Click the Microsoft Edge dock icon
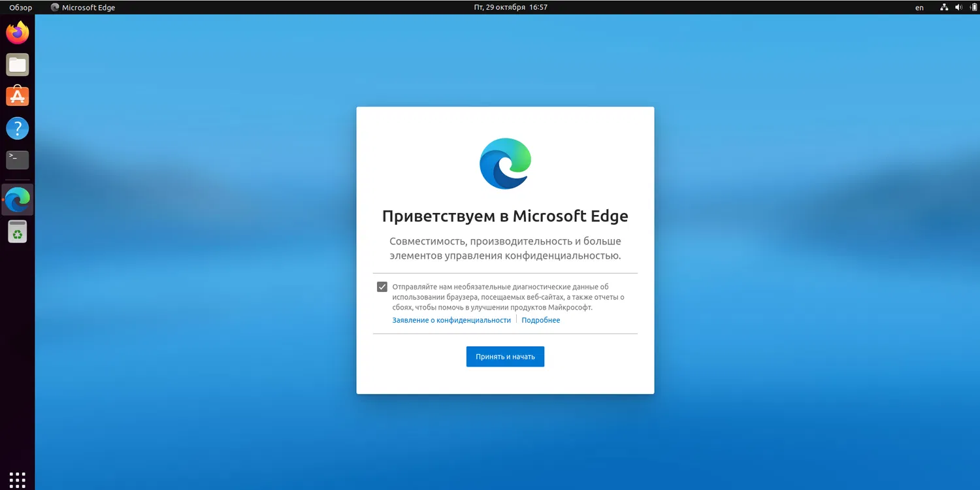This screenshot has height=490, width=980. point(18,200)
